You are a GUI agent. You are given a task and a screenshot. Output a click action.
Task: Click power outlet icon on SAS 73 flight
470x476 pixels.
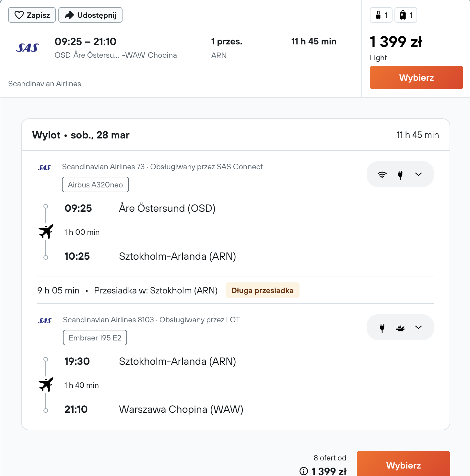pos(400,174)
